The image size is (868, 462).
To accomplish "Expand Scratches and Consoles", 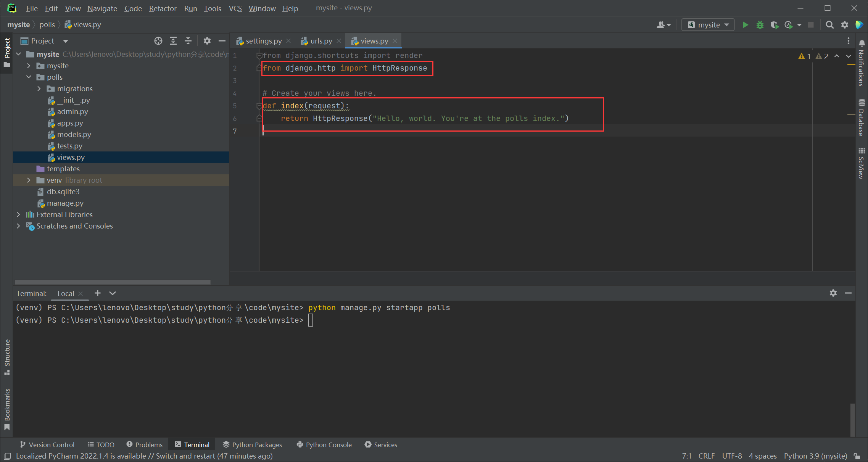I will click(18, 226).
